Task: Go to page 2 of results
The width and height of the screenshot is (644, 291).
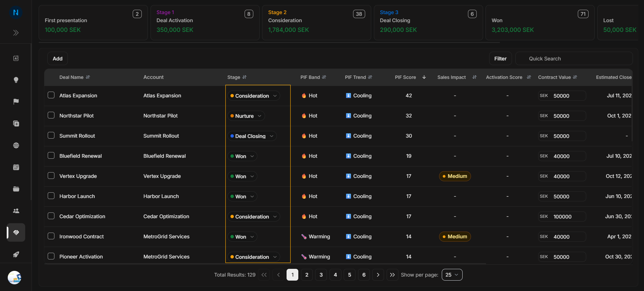Action: (x=307, y=275)
